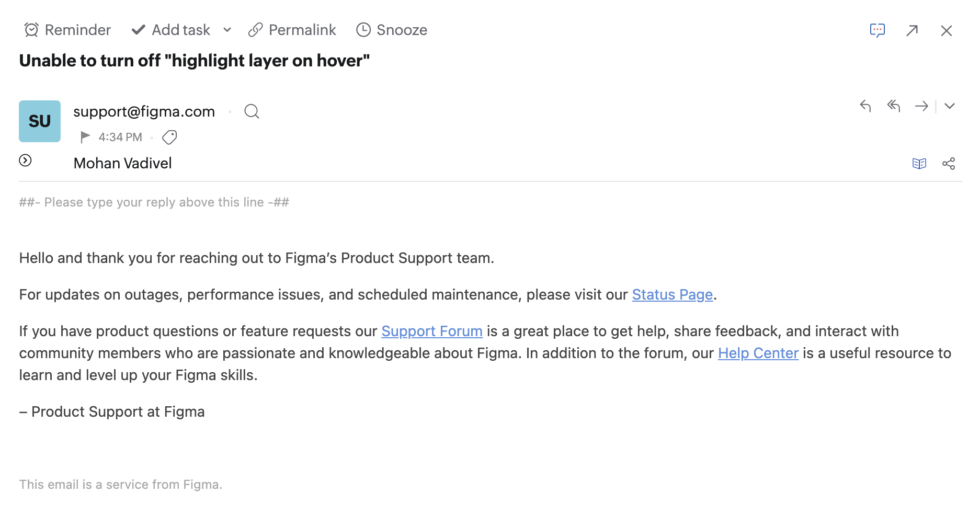Reply to the message
This screenshot has height=527, width=980.
pyautogui.click(x=865, y=106)
